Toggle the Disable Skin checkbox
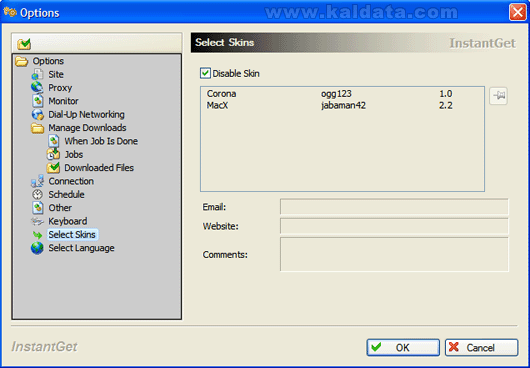Viewport: 530px width, 368px height. (205, 73)
